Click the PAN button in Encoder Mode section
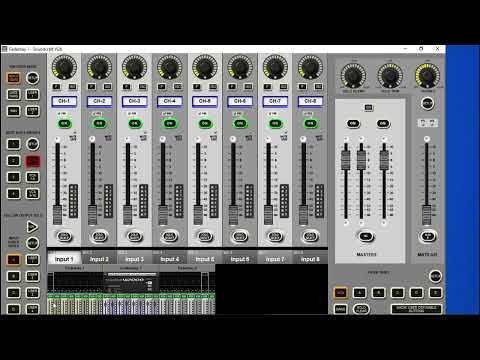This screenshot has height=360, width=480. [x=13, y=111]
